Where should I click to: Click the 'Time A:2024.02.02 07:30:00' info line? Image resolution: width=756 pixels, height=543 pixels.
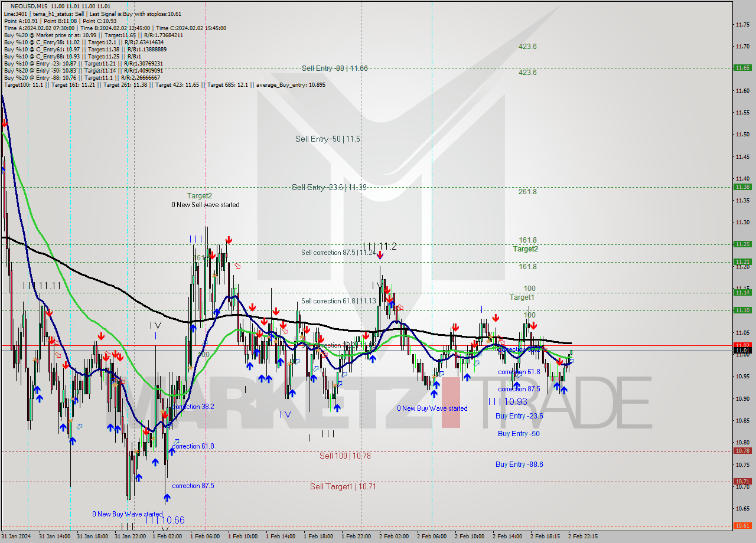pyautogui.click(x=115, y=28)
